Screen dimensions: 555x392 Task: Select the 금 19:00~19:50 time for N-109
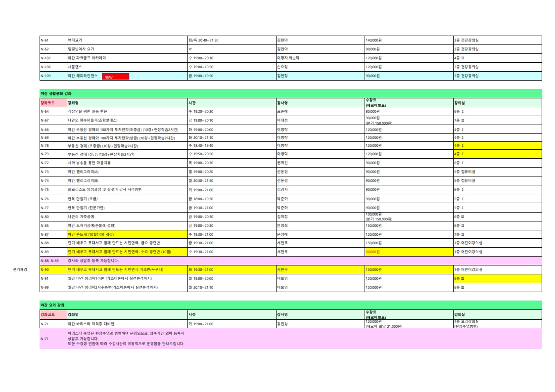click(x=201, y=76)
